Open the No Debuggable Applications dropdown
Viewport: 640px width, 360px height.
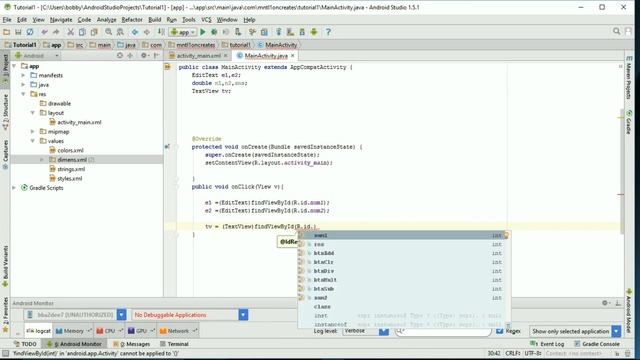tap(243, 315)
